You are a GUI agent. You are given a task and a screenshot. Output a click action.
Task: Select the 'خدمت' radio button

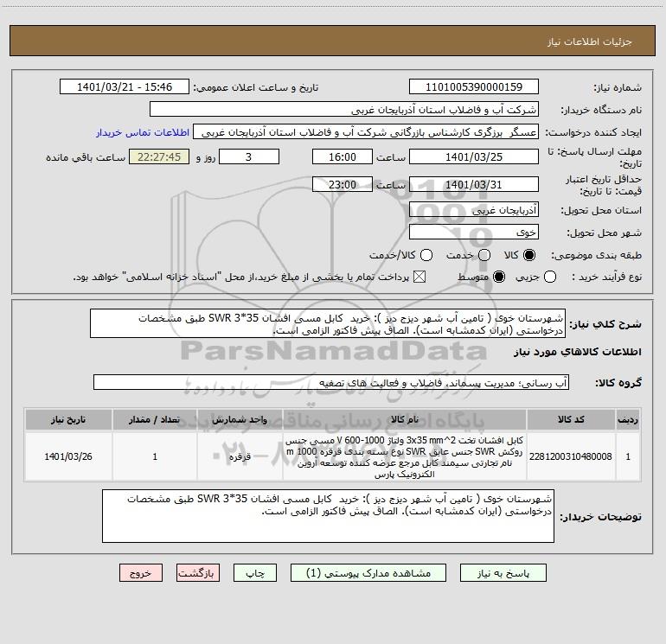[x=484, y=255]
